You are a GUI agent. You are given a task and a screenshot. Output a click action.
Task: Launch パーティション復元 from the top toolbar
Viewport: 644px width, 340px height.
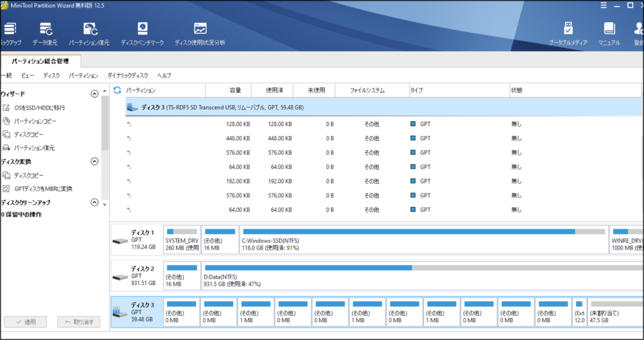click(x=89, y=34)
